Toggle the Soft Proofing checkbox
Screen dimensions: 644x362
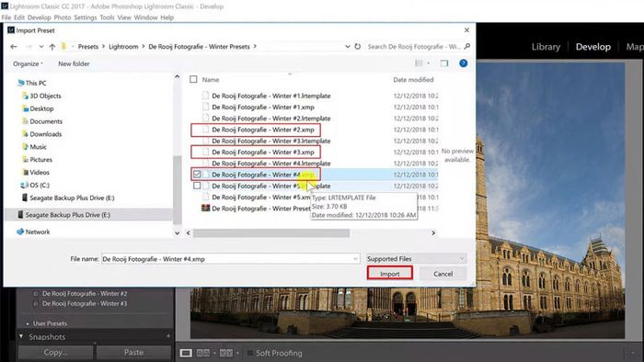pos(250,353)
